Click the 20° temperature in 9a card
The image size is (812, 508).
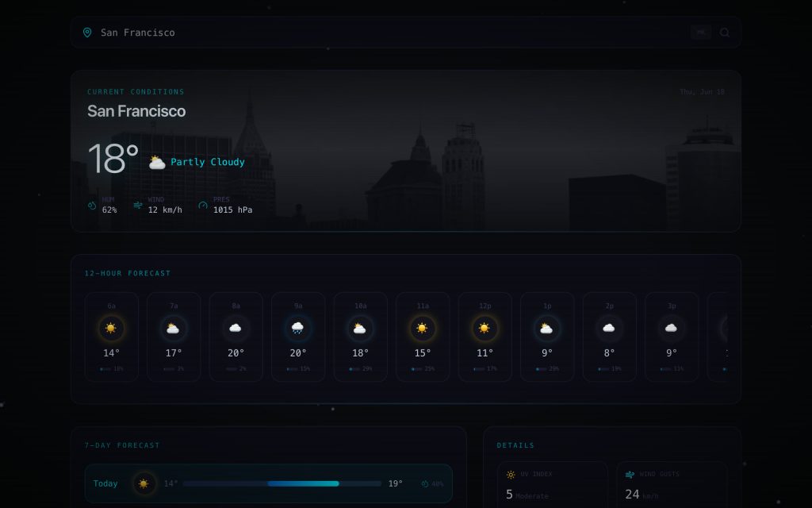tap(298, 353)
